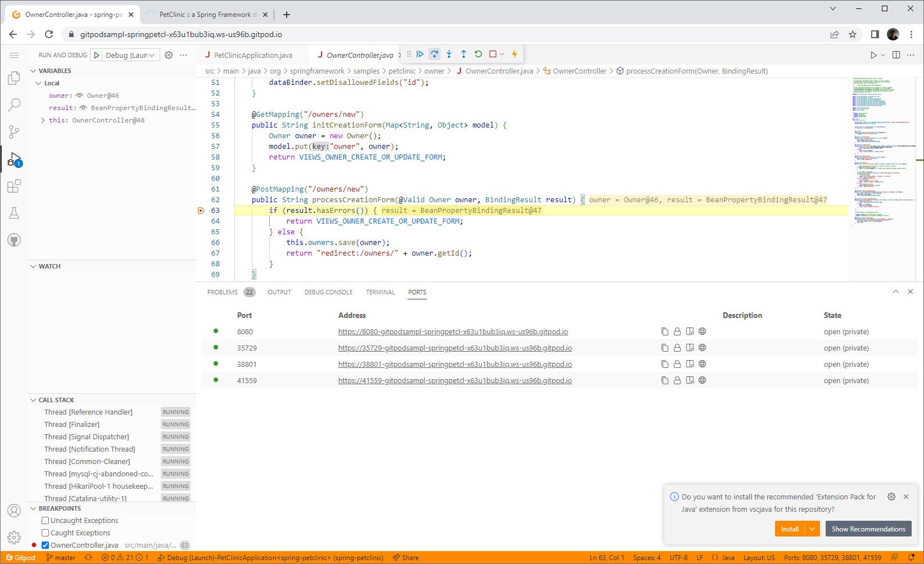Toggle lock icon for port 38801
The image size is (924, 564).
677,364
